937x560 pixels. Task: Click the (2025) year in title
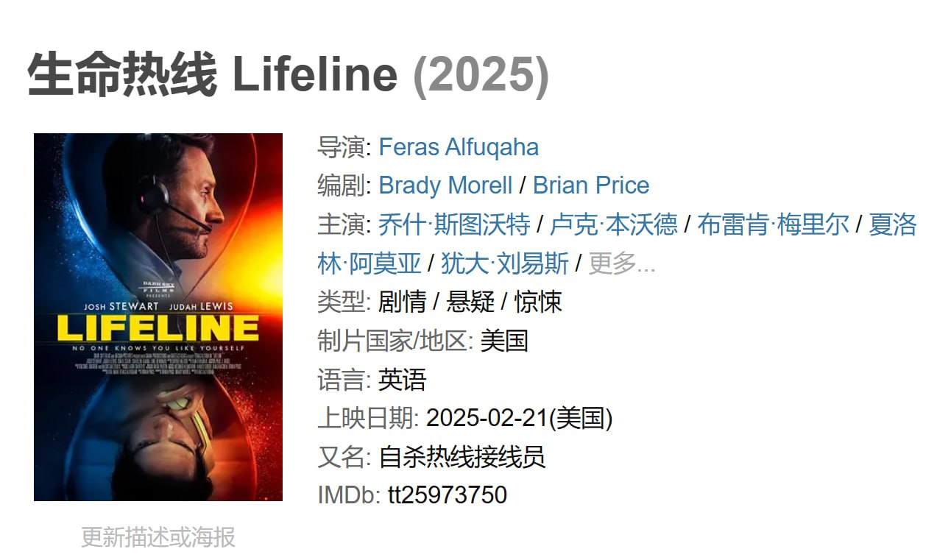481,74
